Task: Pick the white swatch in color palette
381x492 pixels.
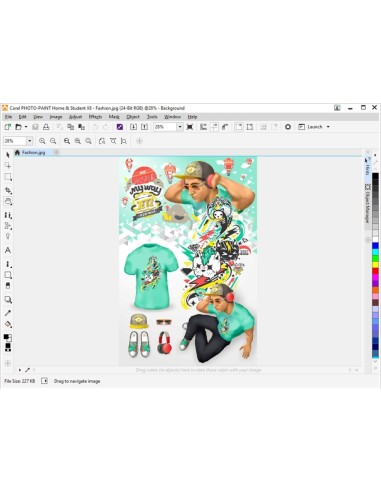Action: pyautogui.click(x=375, y=239)
